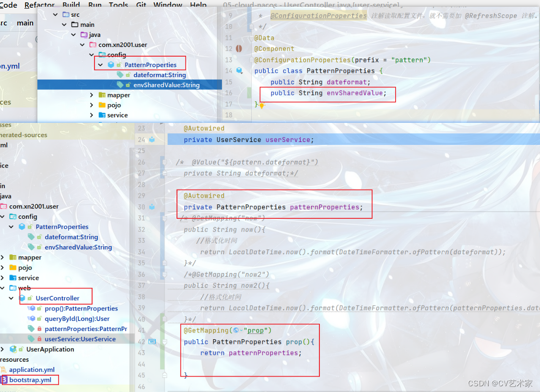Click the method icon beside prop():PatternProperties
Screen dimensions: 540x392
click(31, 309)
